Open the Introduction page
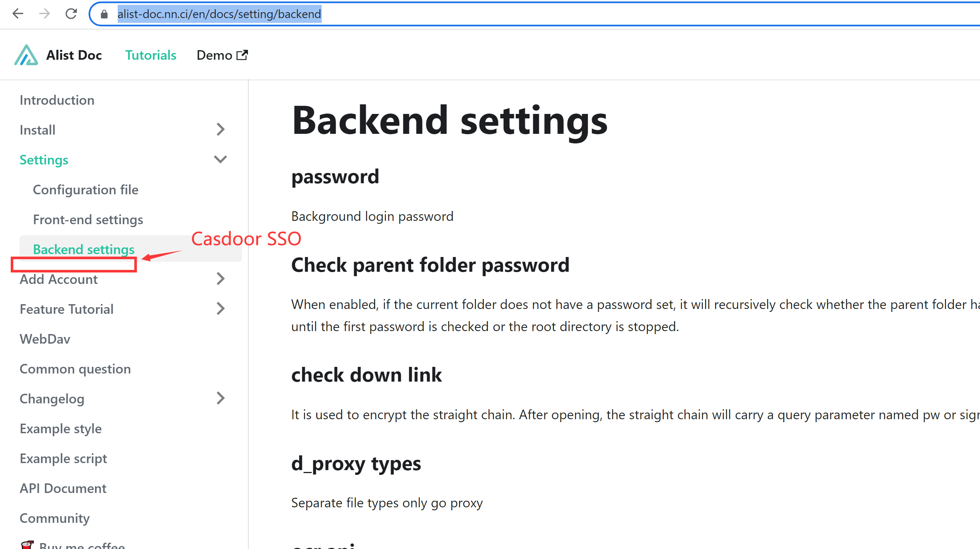This screenshot has height=549, width=980. point(57,100)
